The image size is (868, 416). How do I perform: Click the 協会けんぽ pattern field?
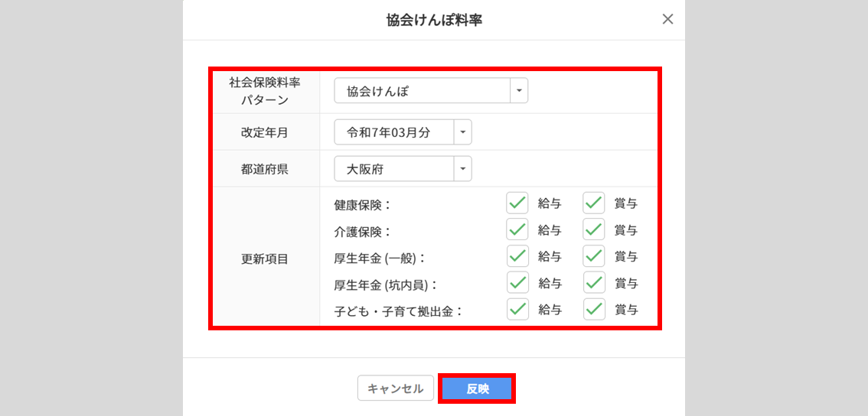[x=422, y=91]
